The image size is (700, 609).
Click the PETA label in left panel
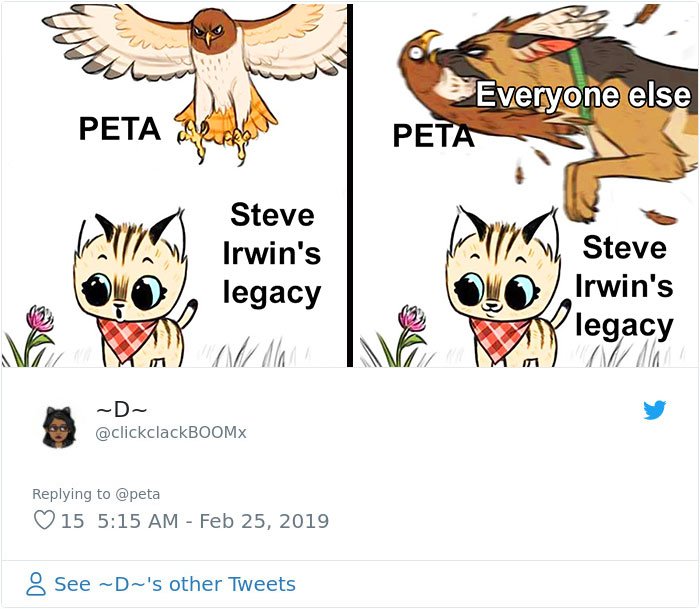120,129
